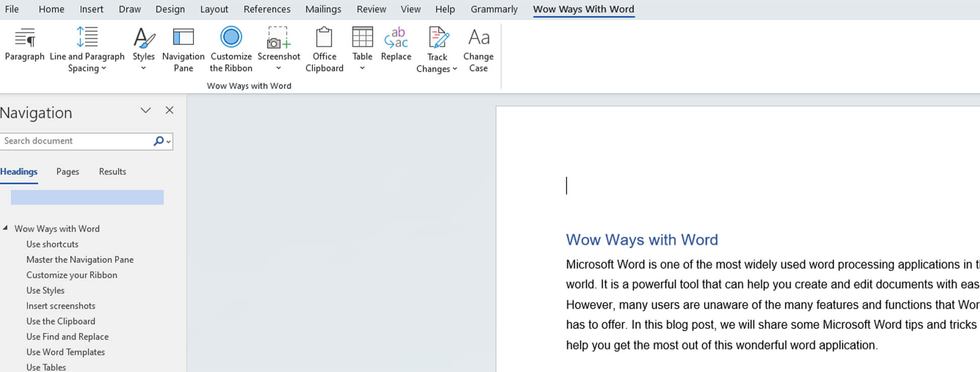Go to Master the Navigation Pane heading
This screenshot has height=372, width=980.
pyautogui.click(x=80, y=260)
